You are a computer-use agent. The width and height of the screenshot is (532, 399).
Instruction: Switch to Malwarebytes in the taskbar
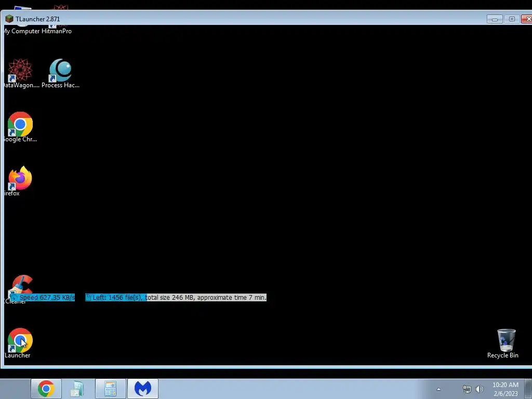[x=143, y=389]
